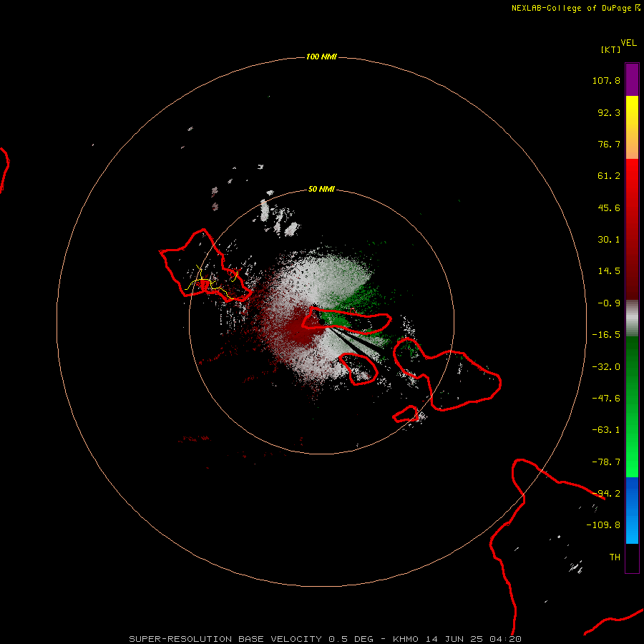
Task: Click the yellow road lines on the northwest island
Action: coord(210,283)
